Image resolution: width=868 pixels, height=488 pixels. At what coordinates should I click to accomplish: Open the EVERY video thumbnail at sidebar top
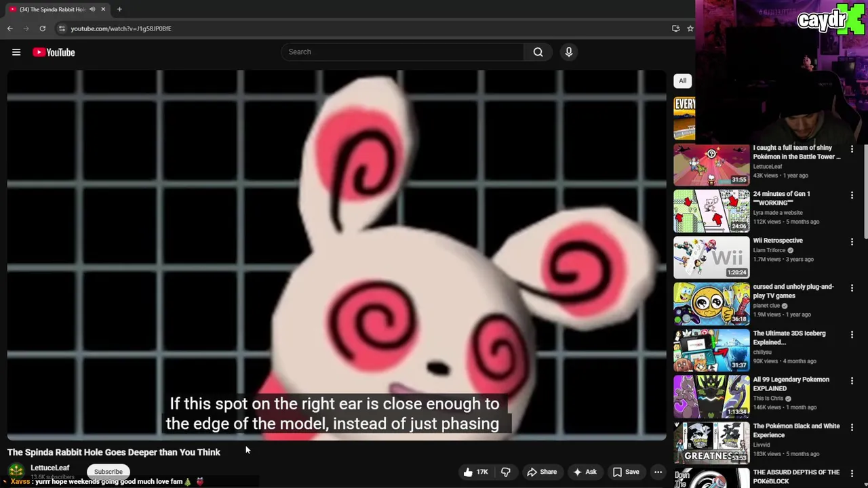[x=684, y=118]
